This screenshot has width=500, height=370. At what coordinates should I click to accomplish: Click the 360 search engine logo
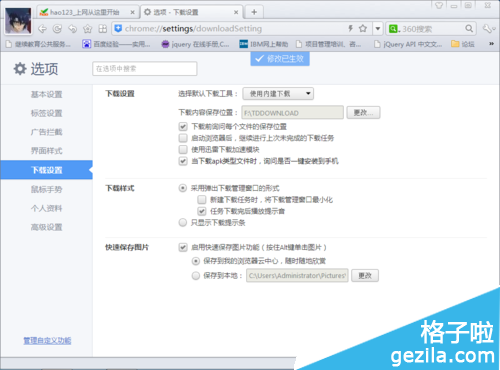pos(394,29)
